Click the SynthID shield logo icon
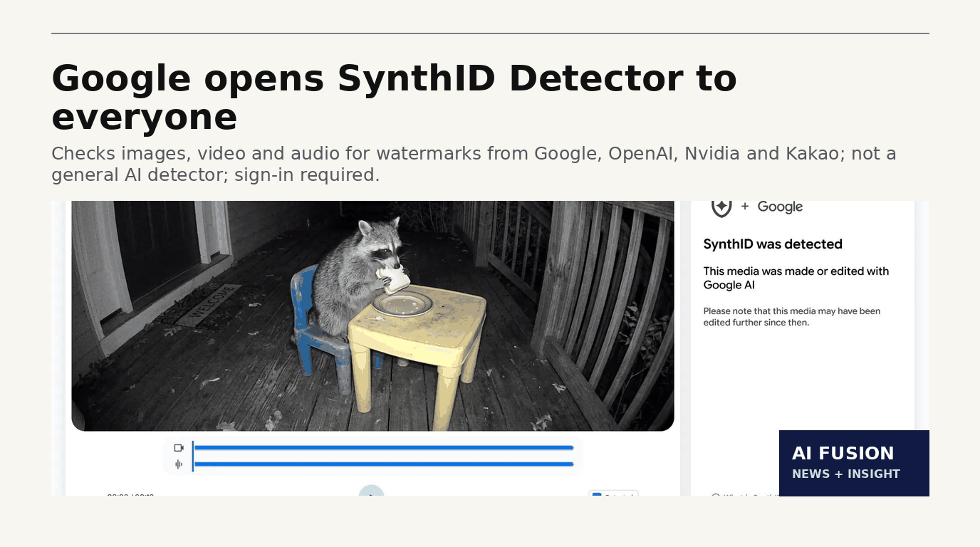Screen dimensions: 980x547 721,207
